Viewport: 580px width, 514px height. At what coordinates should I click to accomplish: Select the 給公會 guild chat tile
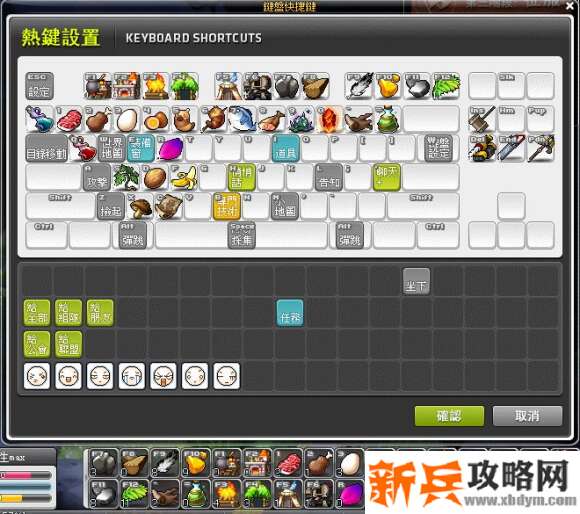click(37, 345)
